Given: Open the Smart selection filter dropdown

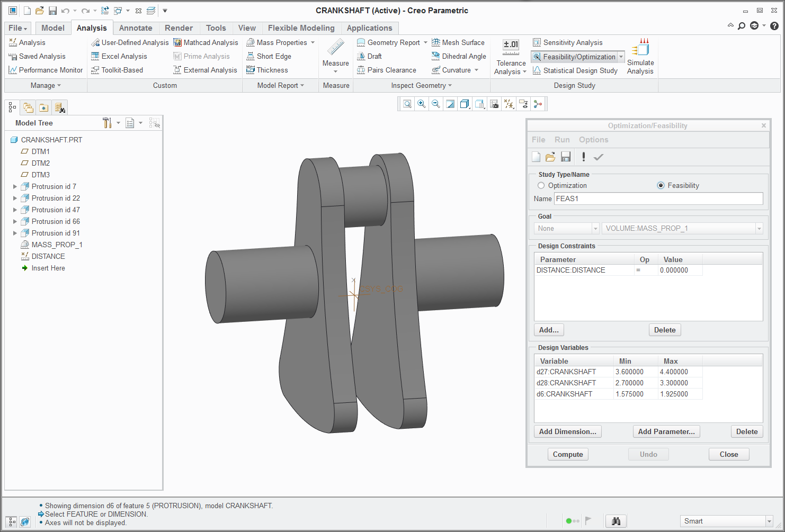Looking at the screenshot, I should pos(769,521).
